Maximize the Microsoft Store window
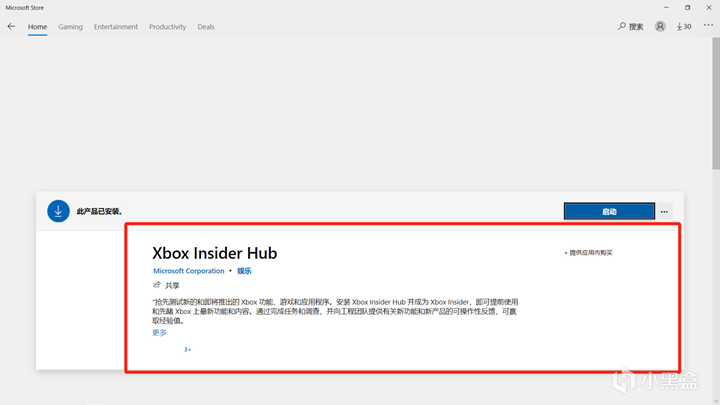Image resolution: width=720 pixels, height=405 pixels. [x=687, y=7]
